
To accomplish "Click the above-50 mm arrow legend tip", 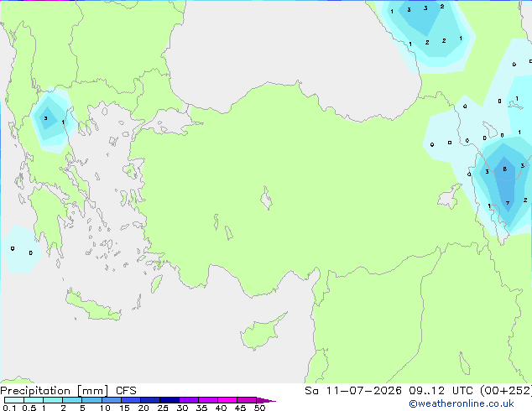I will [x=266, y=400].
